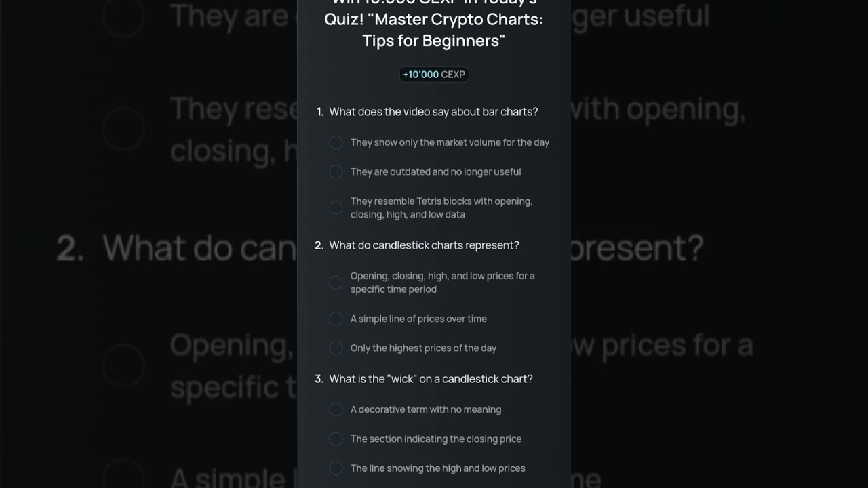This screenshot has width=868, height=488.
Task: Click the large blurred "2." number in the background
Action: pyautogui.click(x=71, y=248)
